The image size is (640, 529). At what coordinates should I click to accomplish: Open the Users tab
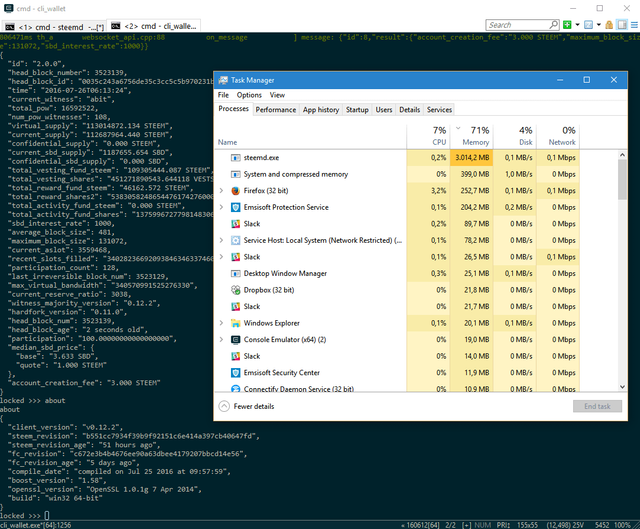pos(384,109)
